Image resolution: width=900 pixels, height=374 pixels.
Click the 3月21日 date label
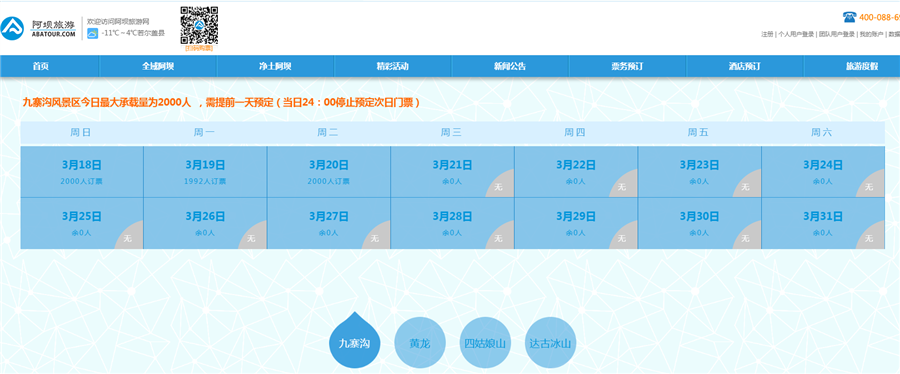tap(452, 165)
